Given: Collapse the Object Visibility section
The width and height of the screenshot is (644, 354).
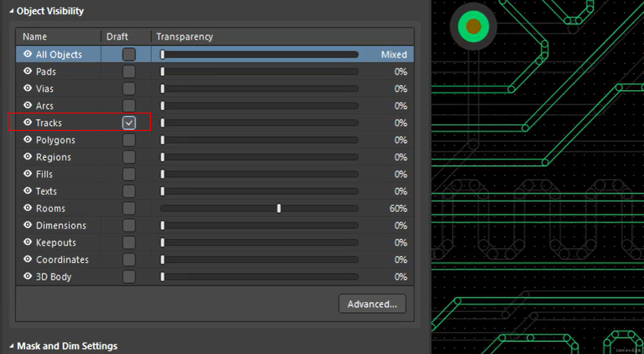Looking at the screenshot, I should pos(11,11).
